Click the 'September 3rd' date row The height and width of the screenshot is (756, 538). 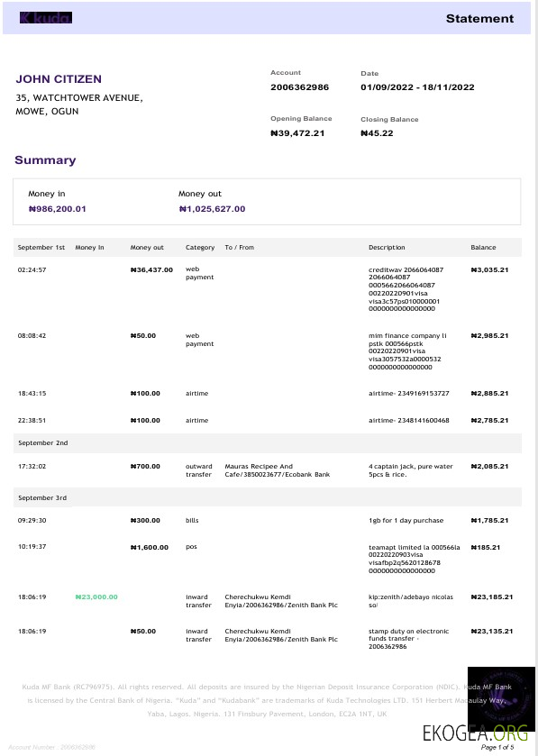click(268, 497)
